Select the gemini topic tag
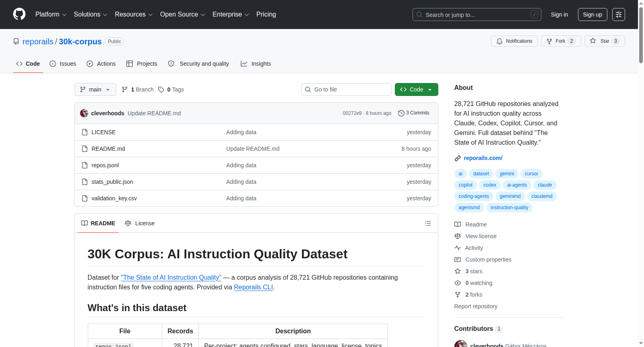The height and width of the screenshot is (347, 644). tap(507, 174)
